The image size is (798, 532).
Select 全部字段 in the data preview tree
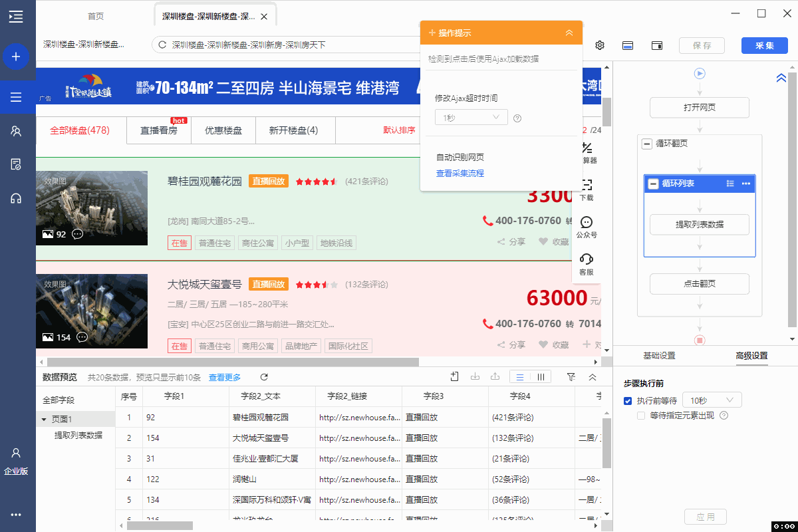tap(59, 400)
